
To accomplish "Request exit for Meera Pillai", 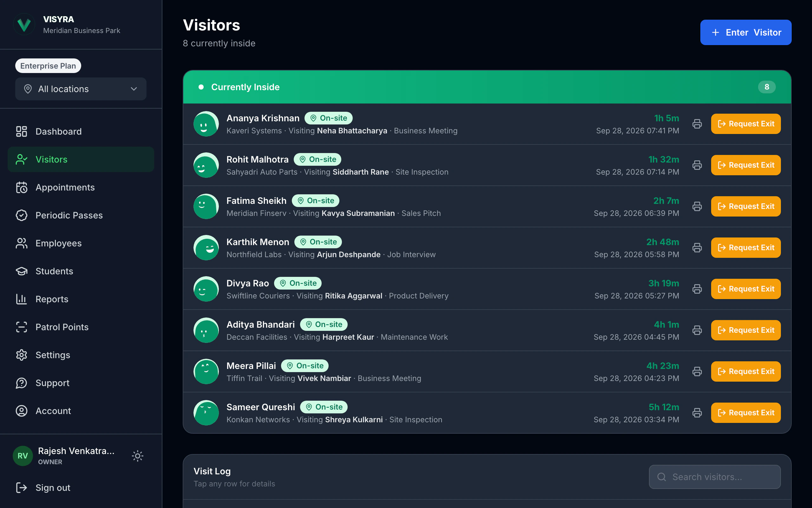I will tap(746, 371).
